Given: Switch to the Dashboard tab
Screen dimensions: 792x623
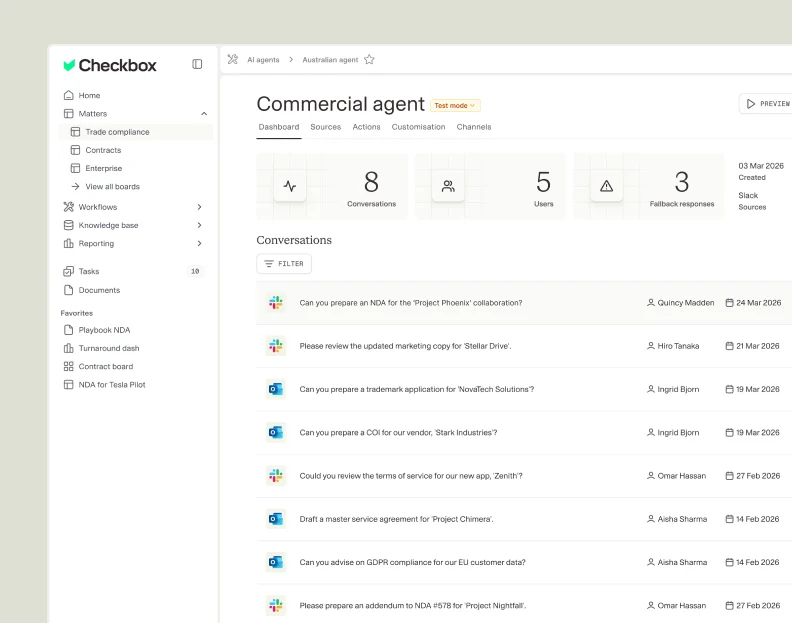Looking at the screenshot, I should click(x=279, y=127).
